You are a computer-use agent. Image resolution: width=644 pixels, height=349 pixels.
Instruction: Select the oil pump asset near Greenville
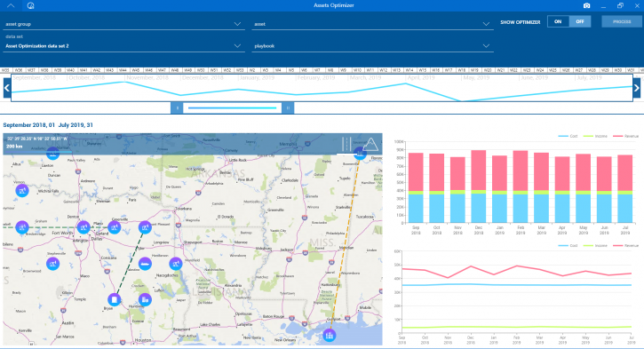pos(115,227)
